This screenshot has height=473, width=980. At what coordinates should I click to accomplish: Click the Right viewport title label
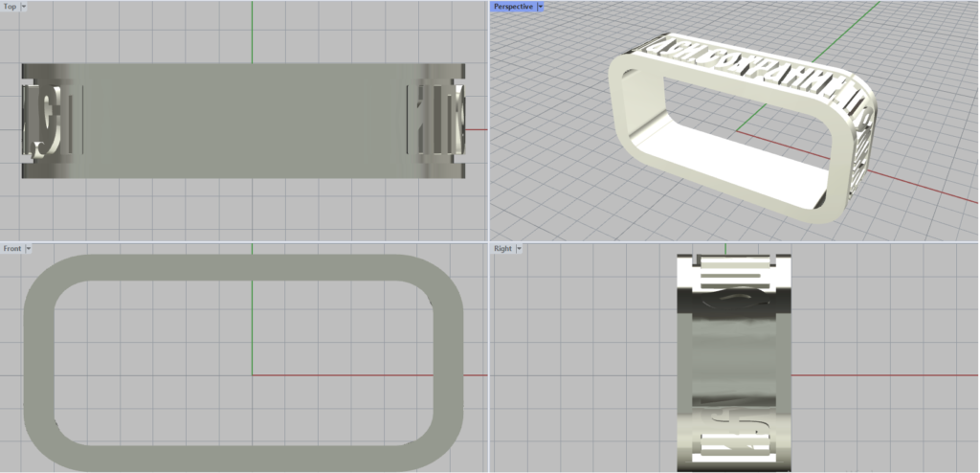502,248
